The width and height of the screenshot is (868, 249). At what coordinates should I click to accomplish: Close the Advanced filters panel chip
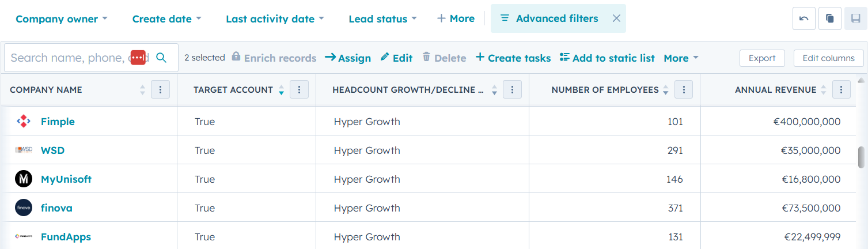pyautogui.click(x=616, y=18)
